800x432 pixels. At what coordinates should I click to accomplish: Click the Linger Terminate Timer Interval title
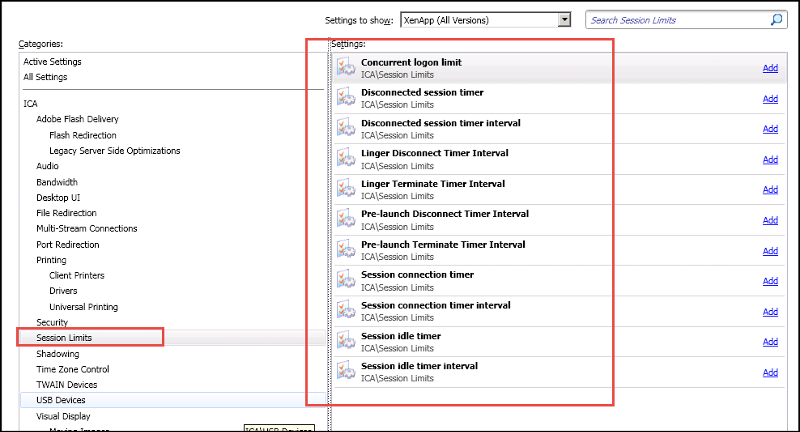(433, 184)
